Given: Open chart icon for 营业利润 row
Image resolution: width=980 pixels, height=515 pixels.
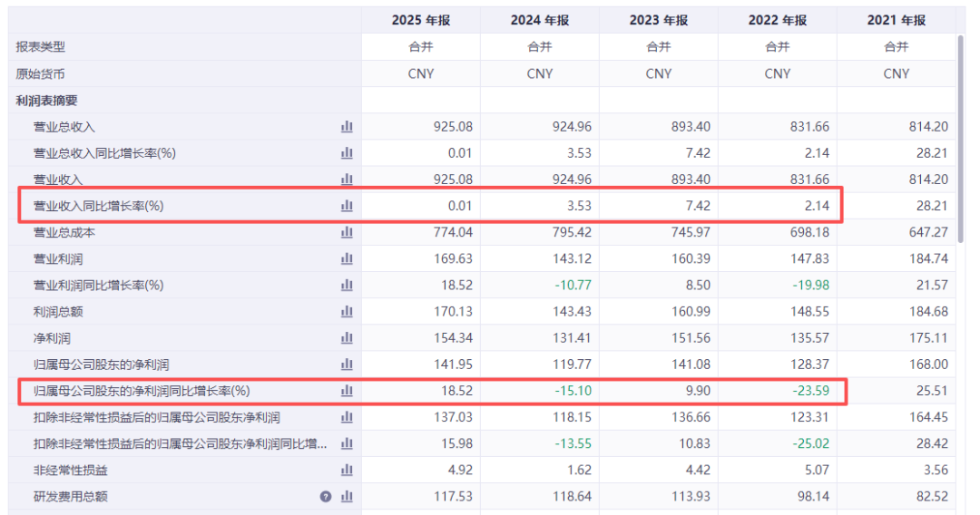Looking at the screenshot, I should [x=347, y=258].
